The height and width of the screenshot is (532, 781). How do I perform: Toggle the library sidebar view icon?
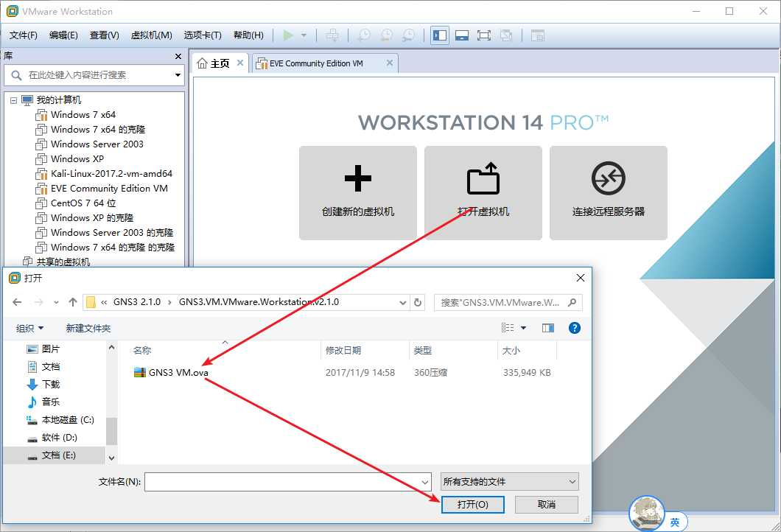[x=440, y=35]
